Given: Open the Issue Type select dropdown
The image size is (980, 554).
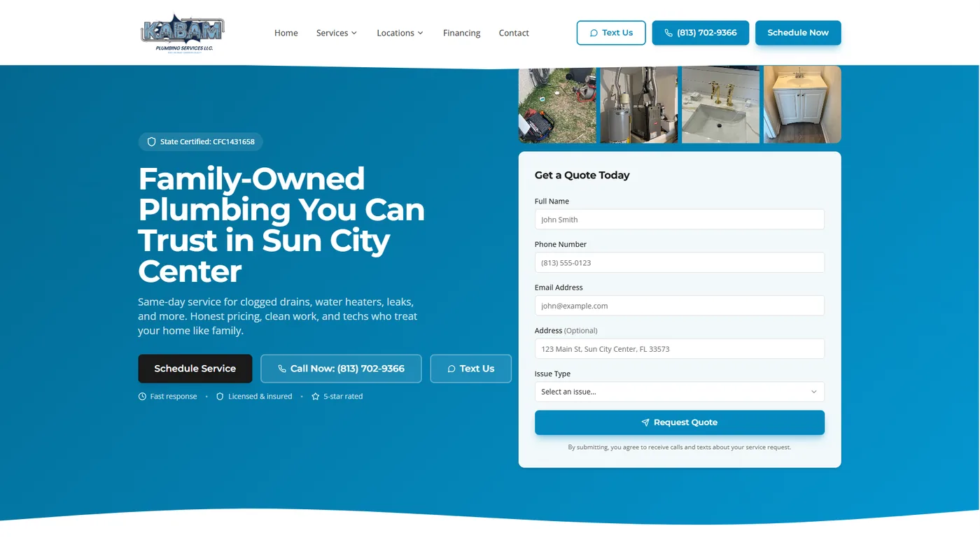Looking at the screenshot, I should pos(680,392).
